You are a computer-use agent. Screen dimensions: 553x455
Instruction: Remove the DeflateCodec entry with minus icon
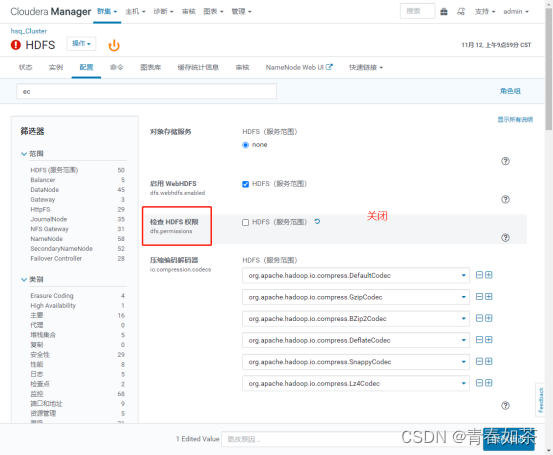point(479,340)
